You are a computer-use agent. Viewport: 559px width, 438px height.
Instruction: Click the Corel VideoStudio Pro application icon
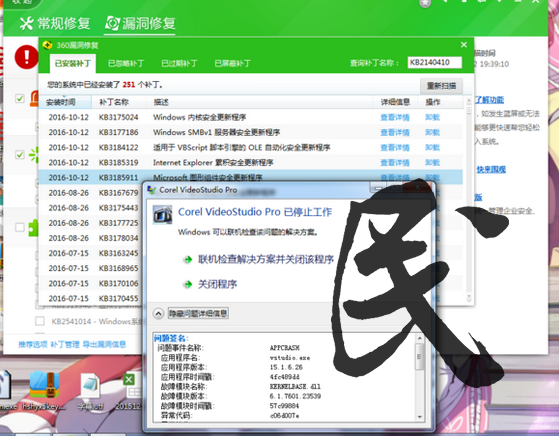[x=163, y=215]
